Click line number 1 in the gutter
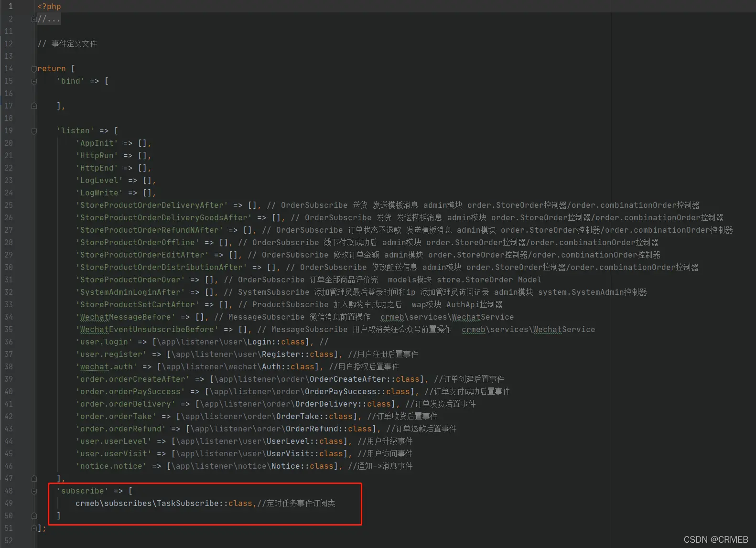756x548 pixels. pos(11,7)
